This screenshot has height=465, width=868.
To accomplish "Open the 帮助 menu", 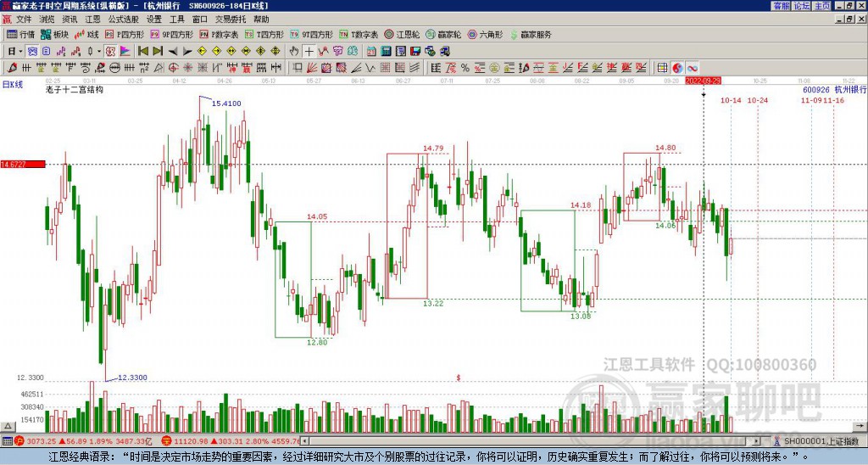I will [261, 20].
